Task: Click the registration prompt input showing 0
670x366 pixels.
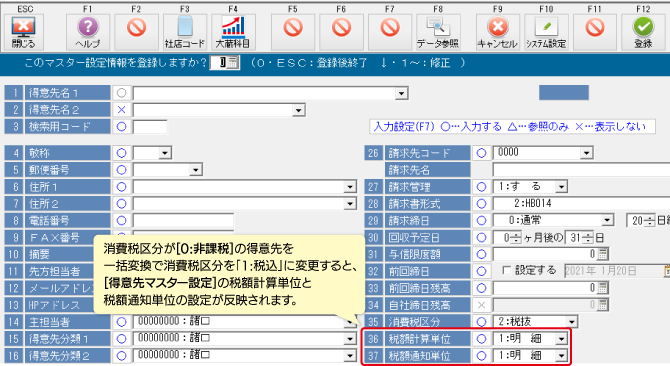Action: click(219, 63)
